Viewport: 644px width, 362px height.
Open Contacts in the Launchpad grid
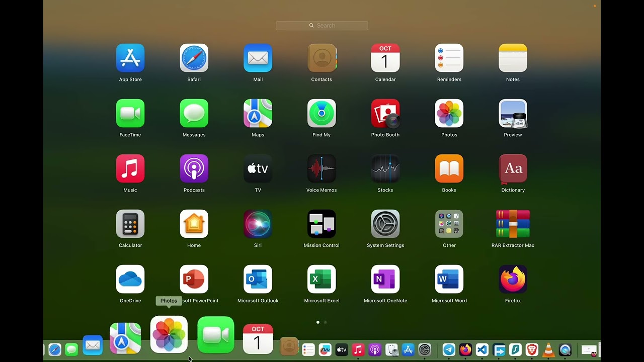click(x=321, y=58)
